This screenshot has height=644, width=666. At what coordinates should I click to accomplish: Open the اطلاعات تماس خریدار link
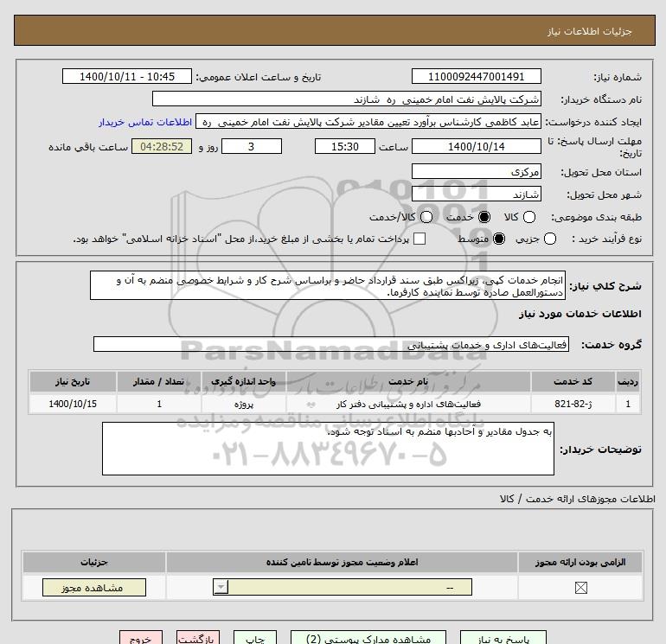point(145,122)
